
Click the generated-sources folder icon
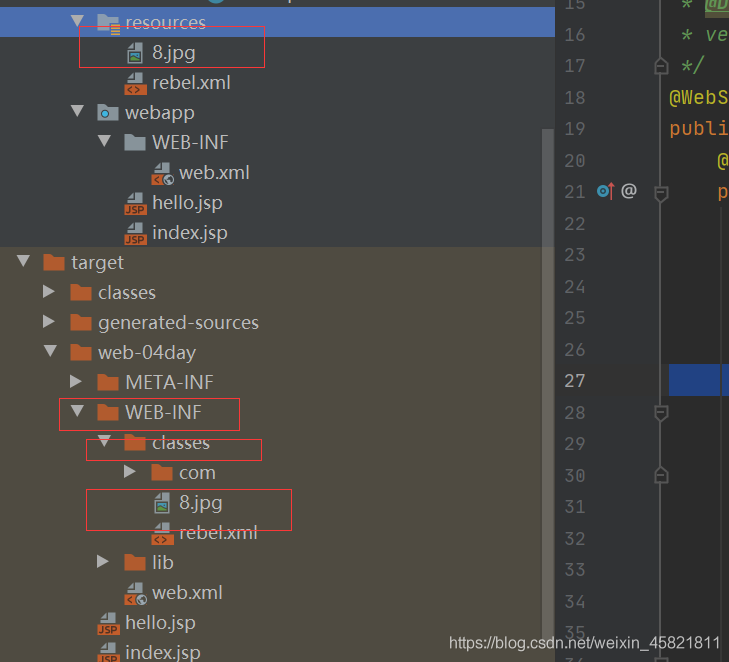click(x=81, y=322)
